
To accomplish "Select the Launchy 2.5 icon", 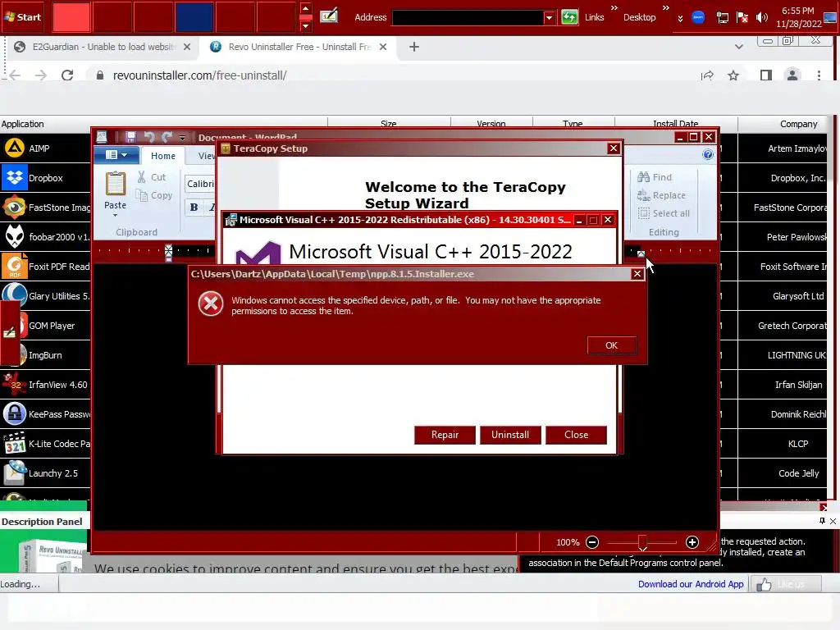I will (15, 473).
